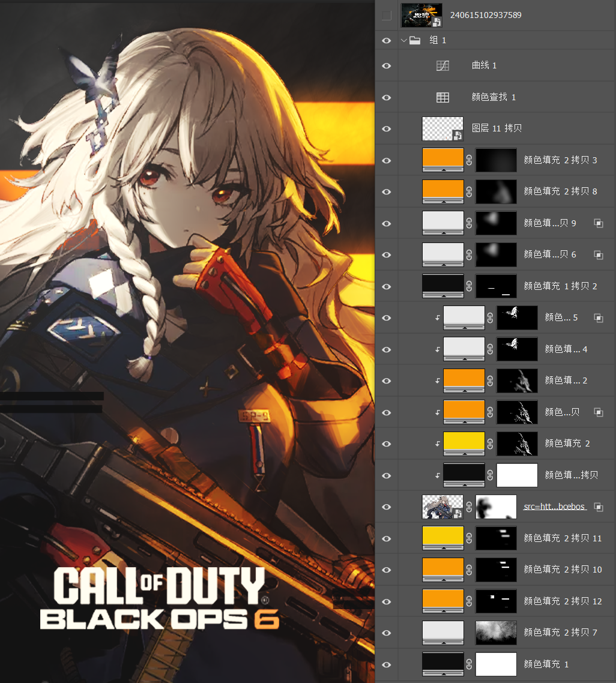616x683 pixels.
Task: Click the yellow fill swatch of 颜色填充 2
Action: (x=464, y=444)
